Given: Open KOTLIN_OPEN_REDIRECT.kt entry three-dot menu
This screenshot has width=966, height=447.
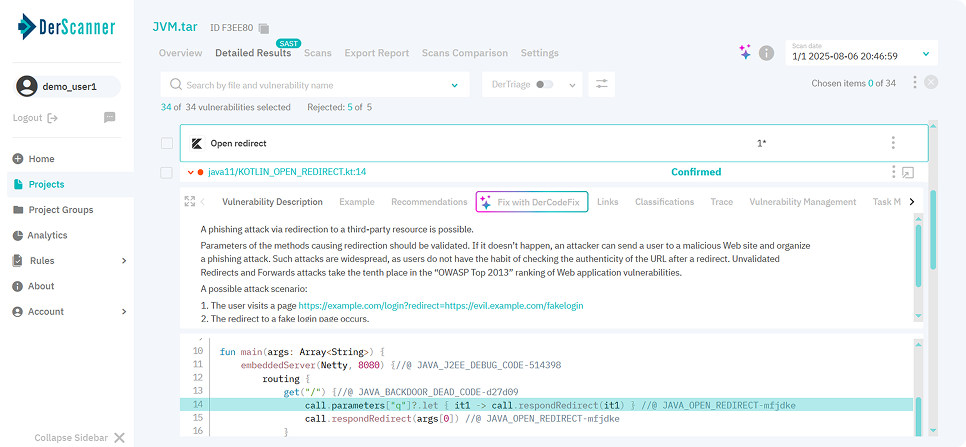Looking at the screenshot, I should (x=893, y=172).
